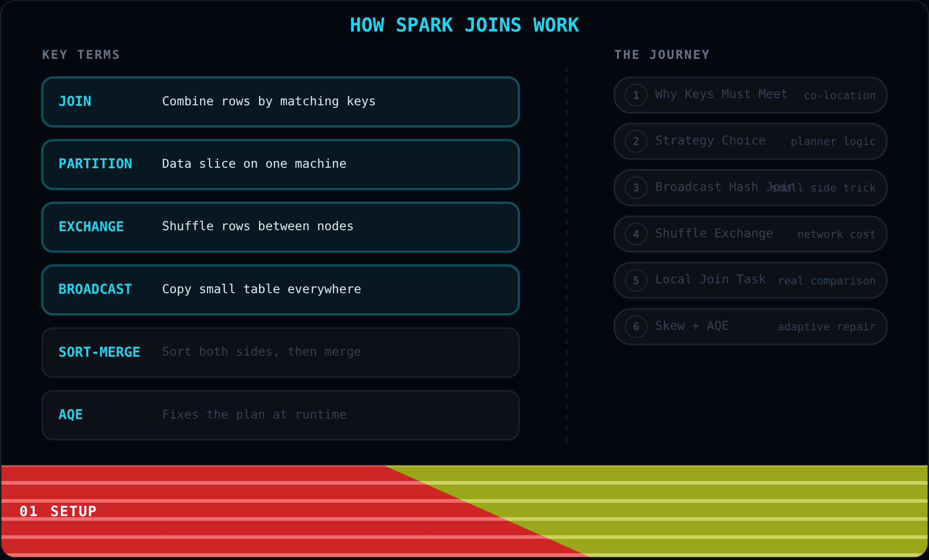
Task: Open the Local Join Task step
Action: point(750,281)
